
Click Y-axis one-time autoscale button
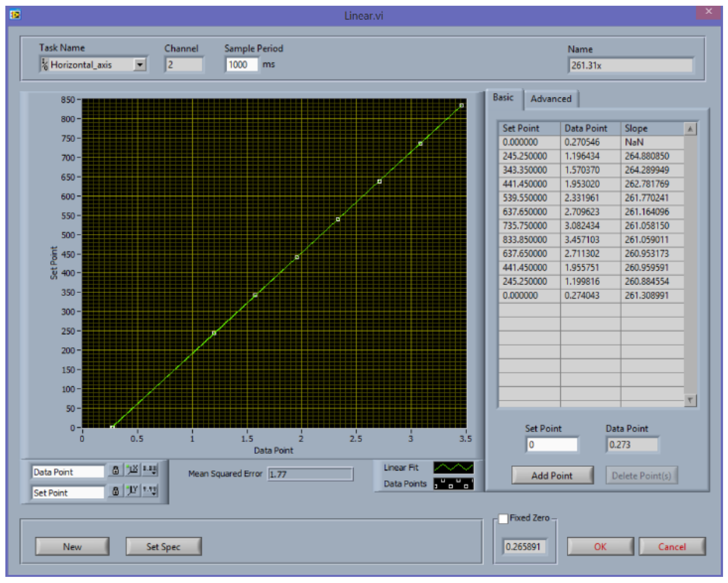pyautogui.click(x=133, y=490)
